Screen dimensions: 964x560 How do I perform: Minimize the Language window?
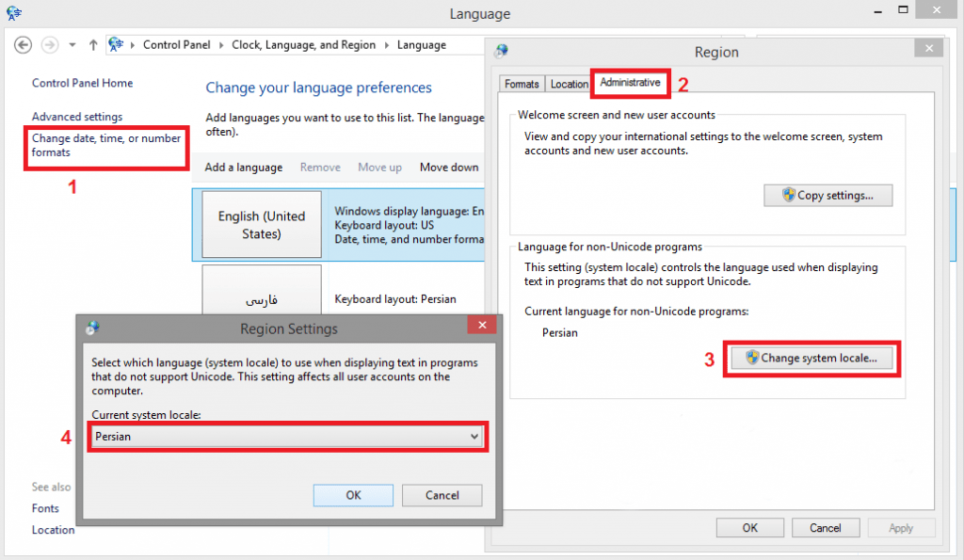coord(878,11)
